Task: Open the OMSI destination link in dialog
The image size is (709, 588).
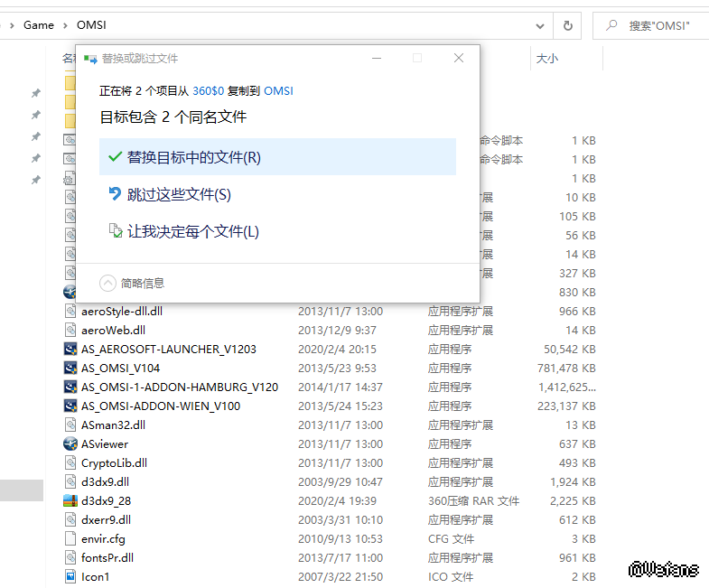Action: point(278,91)
